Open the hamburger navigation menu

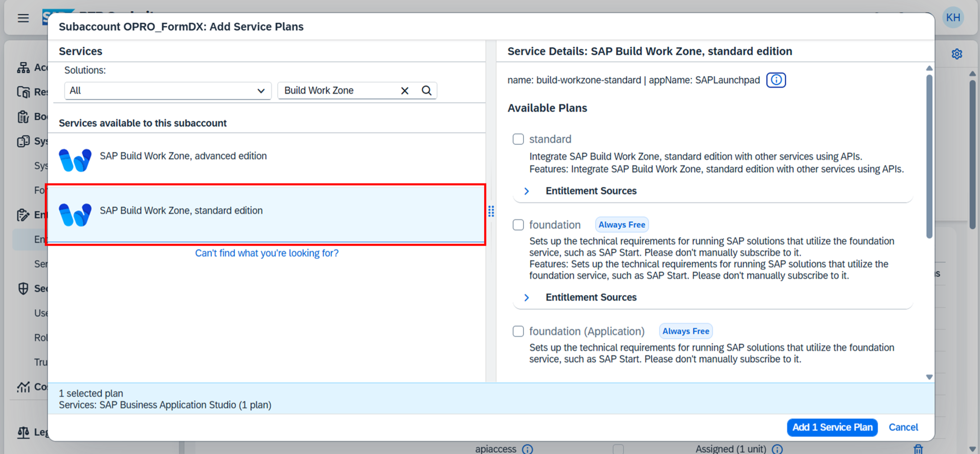23,18
